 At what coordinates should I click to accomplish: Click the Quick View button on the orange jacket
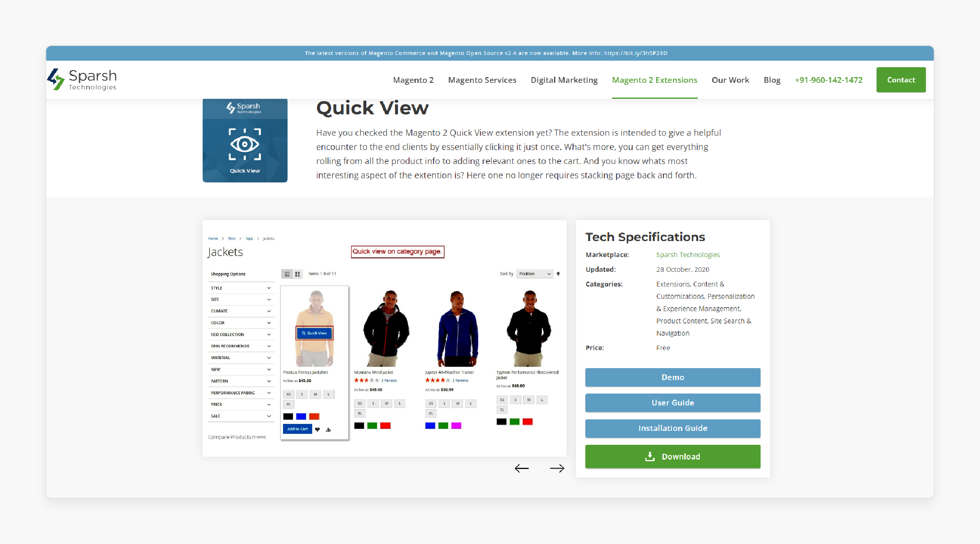pos(315,333)
